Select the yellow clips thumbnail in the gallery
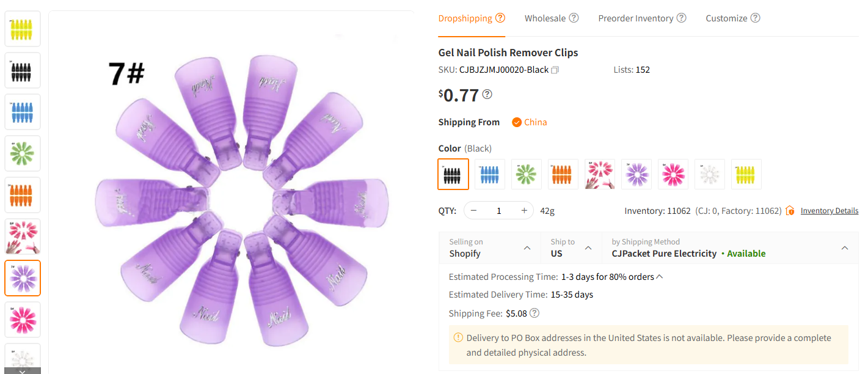868x374 pixels. tap(23, 29)
